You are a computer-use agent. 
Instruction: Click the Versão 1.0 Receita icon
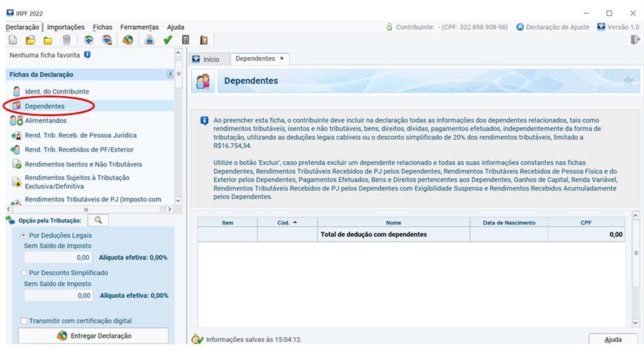(601, 26)
